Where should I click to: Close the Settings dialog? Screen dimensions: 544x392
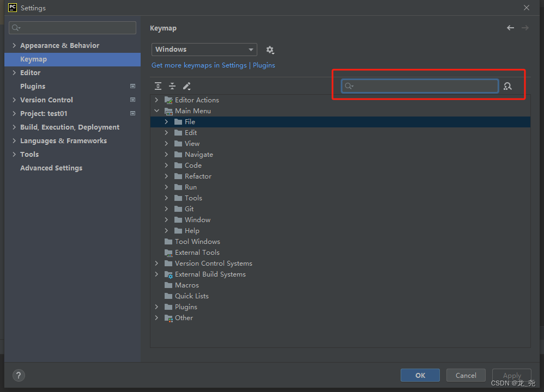tap(527, 8)
